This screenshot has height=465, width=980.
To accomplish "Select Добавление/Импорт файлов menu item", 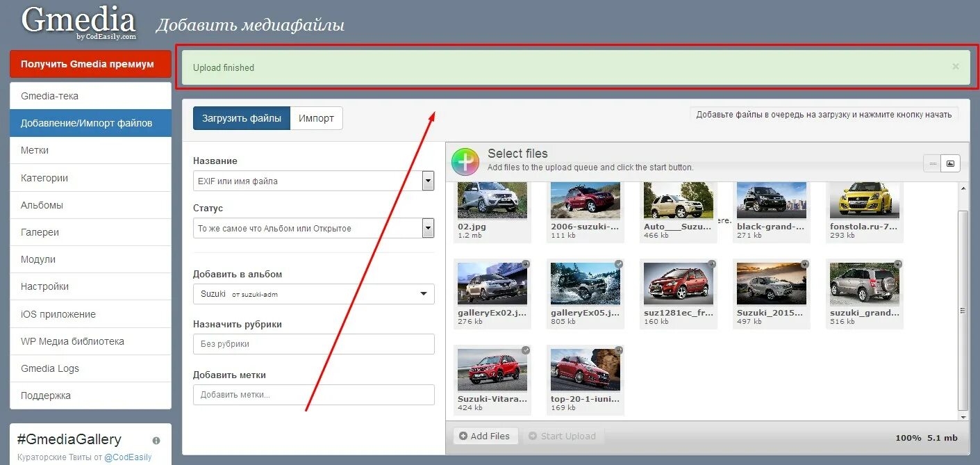I will (x=91, y=123).
